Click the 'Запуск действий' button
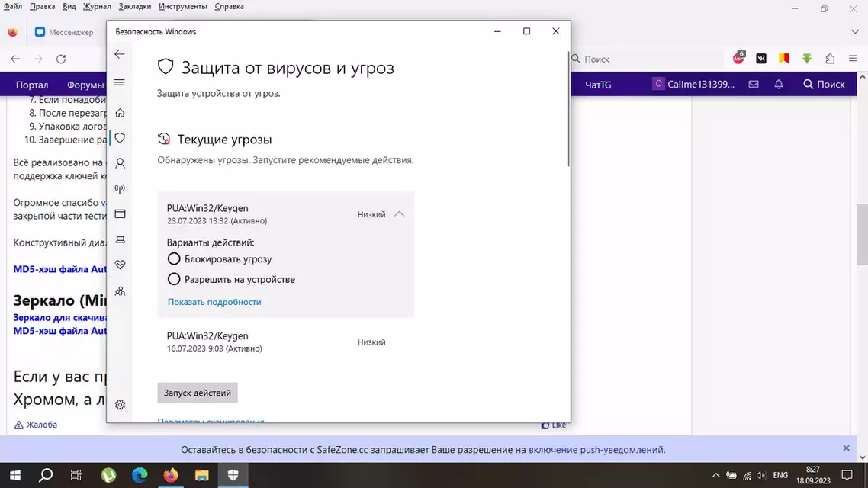The width and height of the screenshot is (868, 488). click(198, 393)
